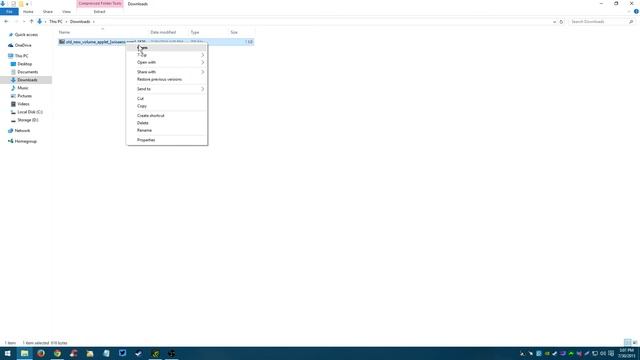Expand the ribbon with the chevron
This screenshot has height=360, width=640.
(x=629, y=12)
